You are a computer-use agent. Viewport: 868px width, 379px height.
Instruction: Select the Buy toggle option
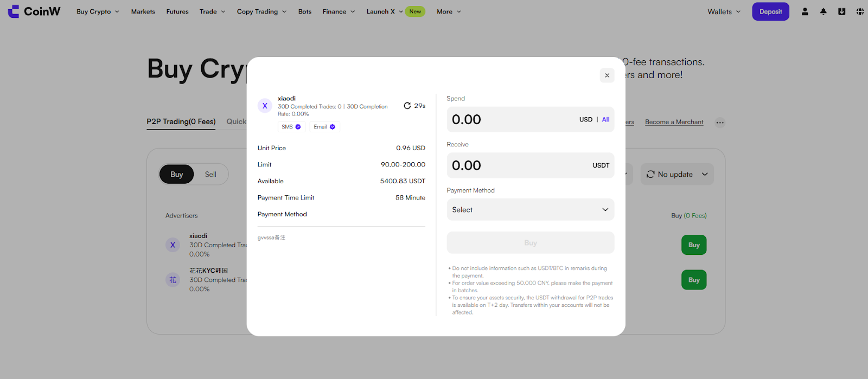[176, 174]
